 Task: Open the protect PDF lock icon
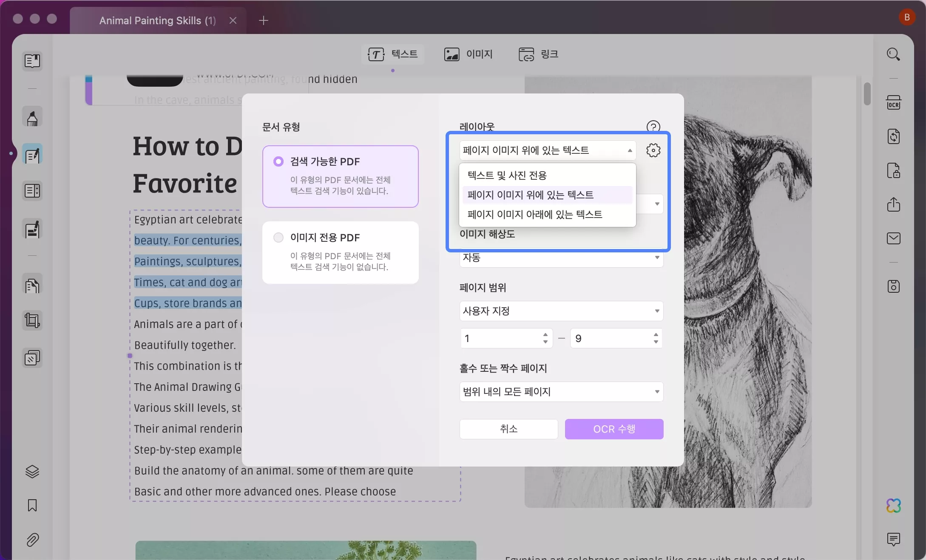pyautogui.click(x=893, y=171)
